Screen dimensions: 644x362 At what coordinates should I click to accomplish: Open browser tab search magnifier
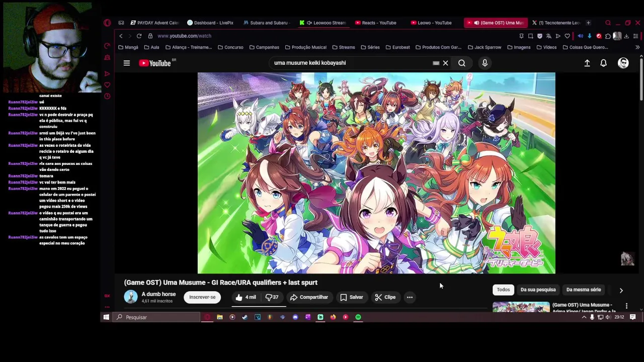(x=608, y=23)
